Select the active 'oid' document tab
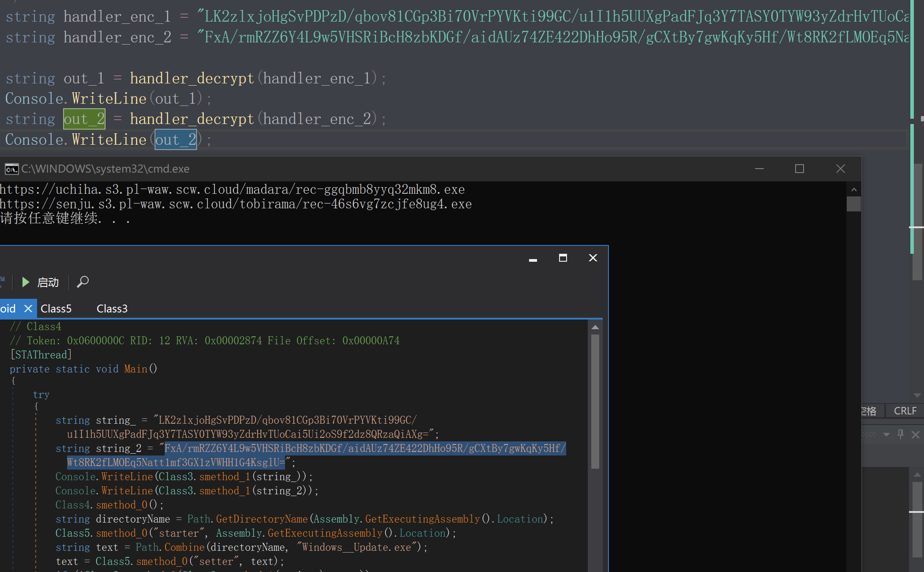924x572 pixels. (x=8, y=309)
